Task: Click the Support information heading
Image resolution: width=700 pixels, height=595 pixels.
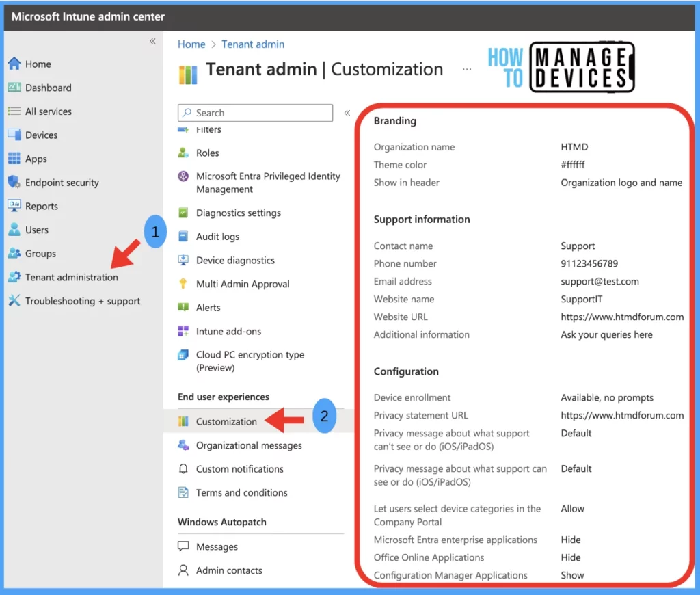Action: click(421, 219)
